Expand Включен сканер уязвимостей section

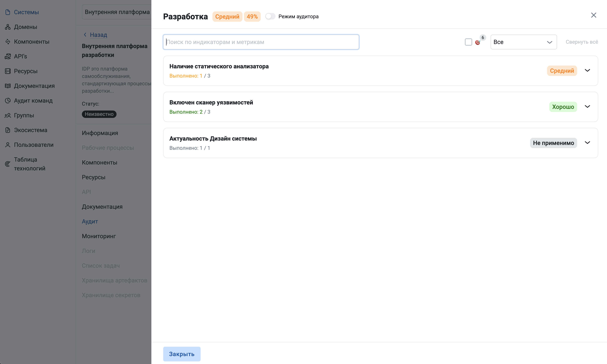coord(587,107)
